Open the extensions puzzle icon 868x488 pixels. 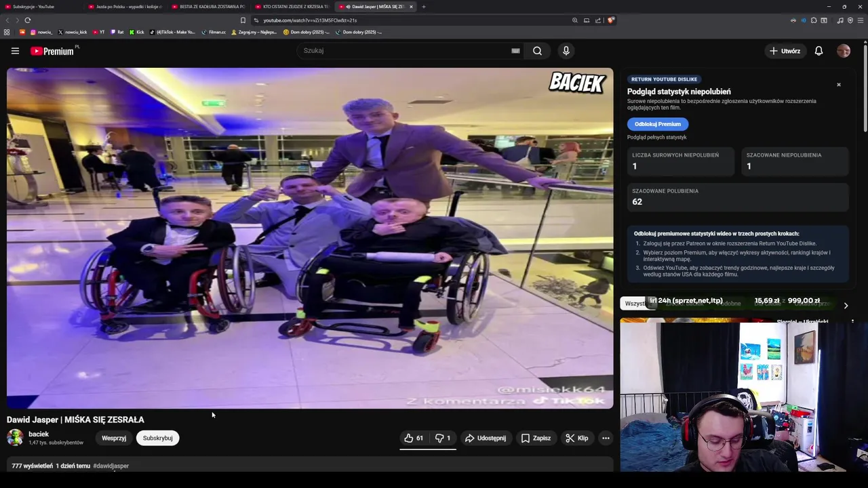click(814, 20)
